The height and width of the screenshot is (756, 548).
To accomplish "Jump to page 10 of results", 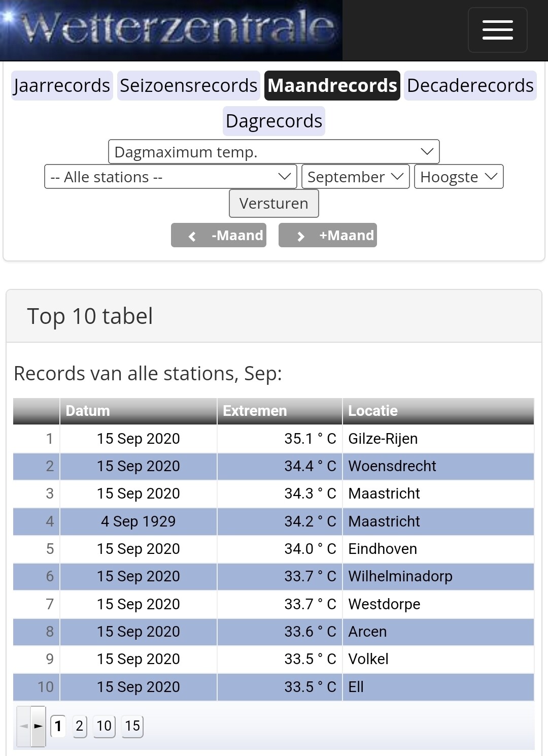I will (x=104, y=726).
